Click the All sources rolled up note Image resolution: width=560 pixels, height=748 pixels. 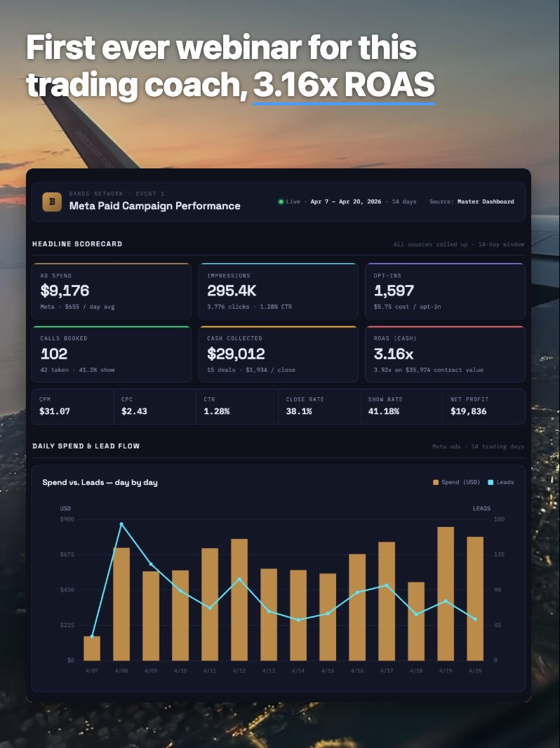(x=459, y=244)
